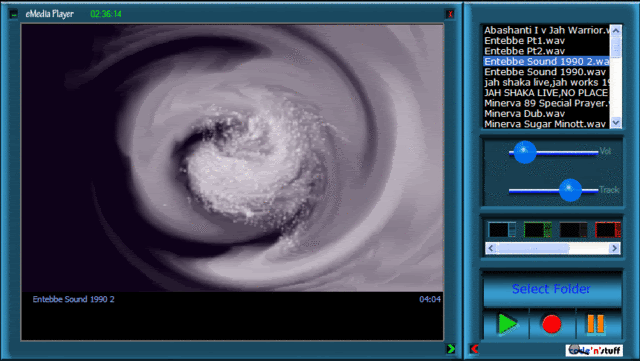Click the skin list left scroll arrow

pyautogui.click(x=491, y=248)
